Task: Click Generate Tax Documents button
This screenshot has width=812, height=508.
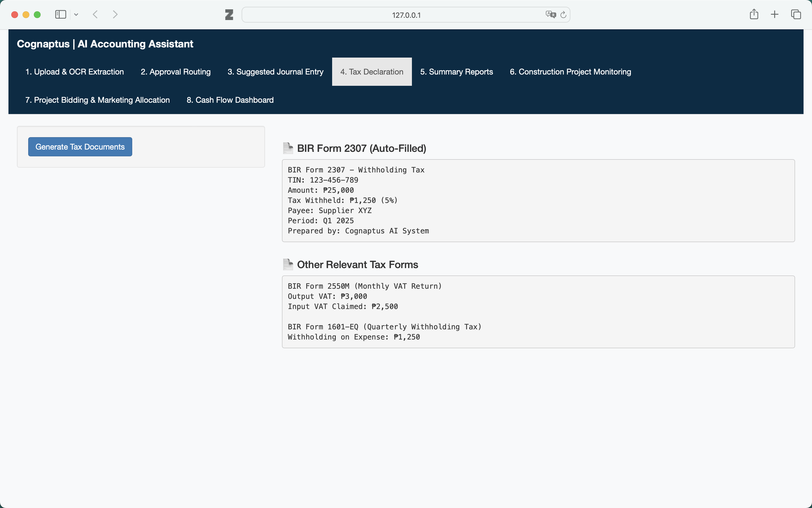Action: tap(80, 147)
